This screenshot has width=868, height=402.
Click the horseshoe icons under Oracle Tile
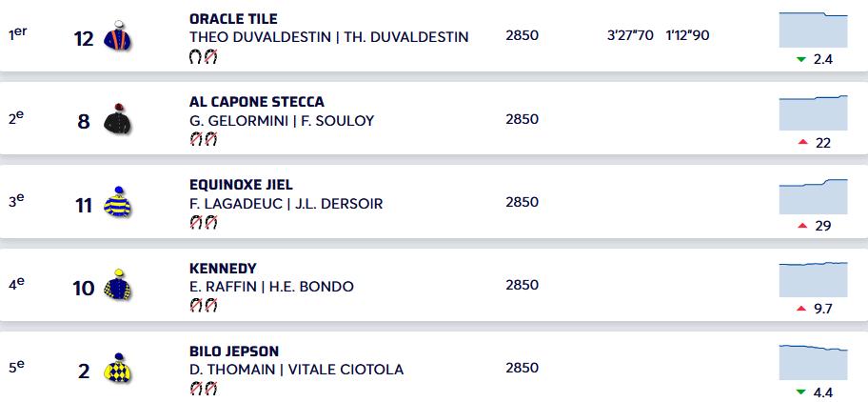204,56
